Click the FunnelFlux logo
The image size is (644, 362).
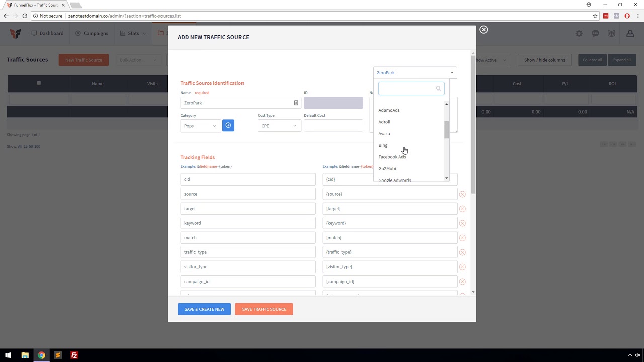[16, 33]
